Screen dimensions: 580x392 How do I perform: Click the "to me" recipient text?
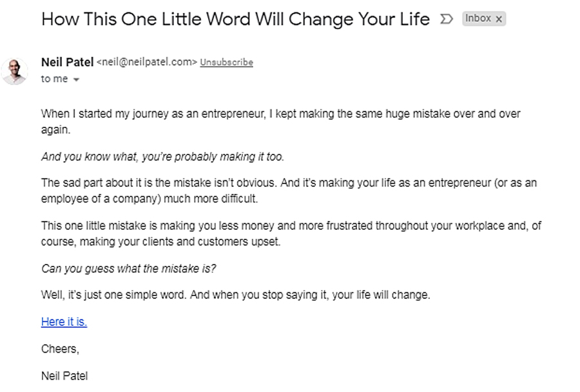[54, 79]
